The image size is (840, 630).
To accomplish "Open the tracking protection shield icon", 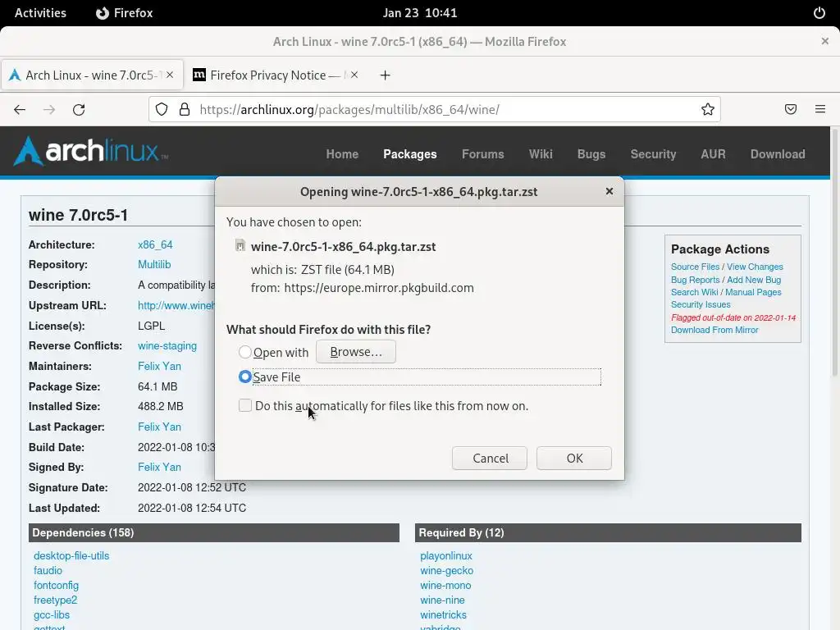I will 162,109.
